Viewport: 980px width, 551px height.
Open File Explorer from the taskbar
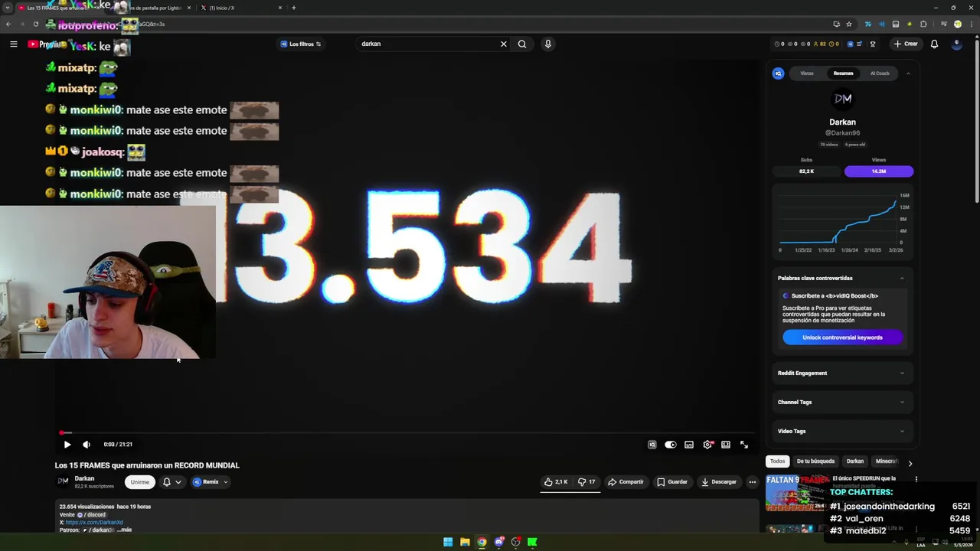click(x=465, y=542)
